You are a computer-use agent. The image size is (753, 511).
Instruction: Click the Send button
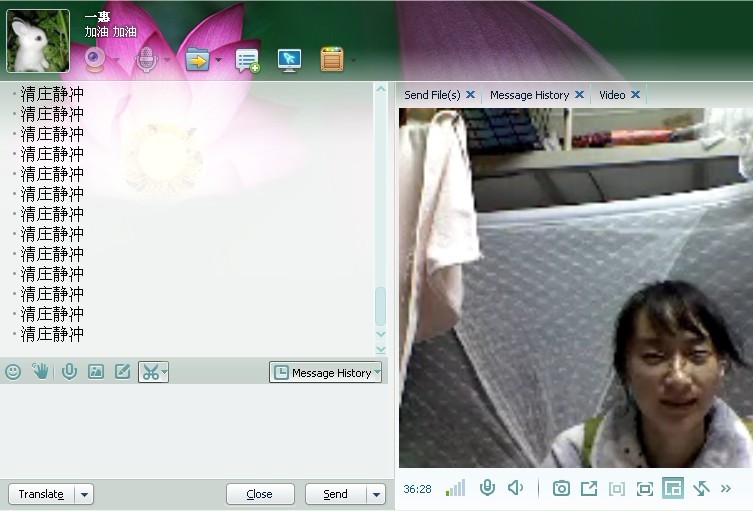click(x=335, y=494)
